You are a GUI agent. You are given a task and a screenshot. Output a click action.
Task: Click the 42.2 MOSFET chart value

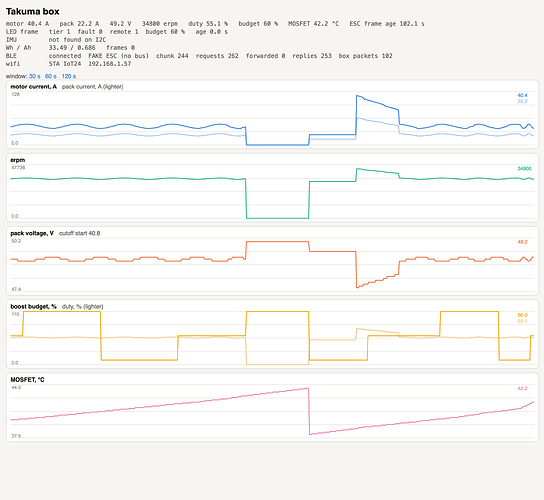[x=522, y=388]
